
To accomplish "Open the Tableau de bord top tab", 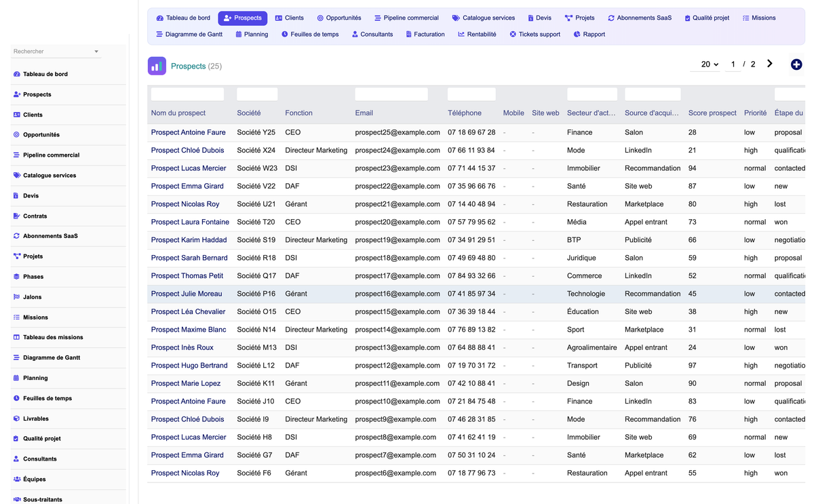I will [183, 18].
